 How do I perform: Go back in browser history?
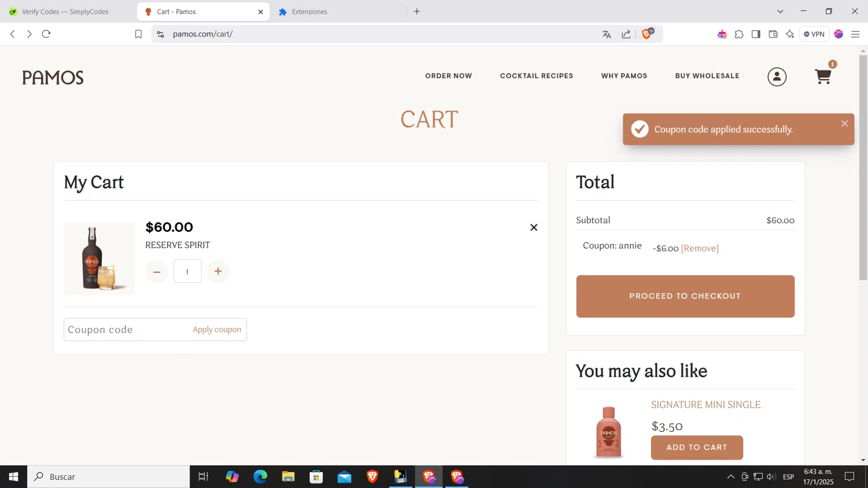coord(12,34)
